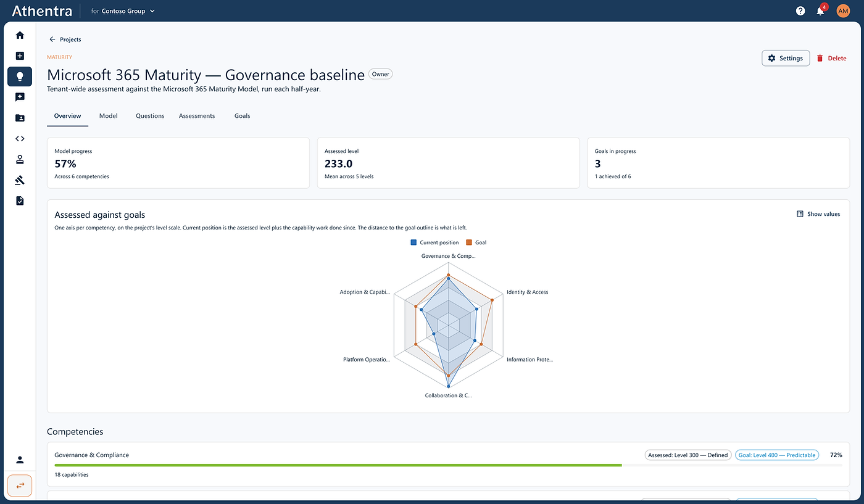Image resolution: width=864 pixels, height=504 pixels.
Task: Click the orange swap arrows button
Action: (20, 485)
